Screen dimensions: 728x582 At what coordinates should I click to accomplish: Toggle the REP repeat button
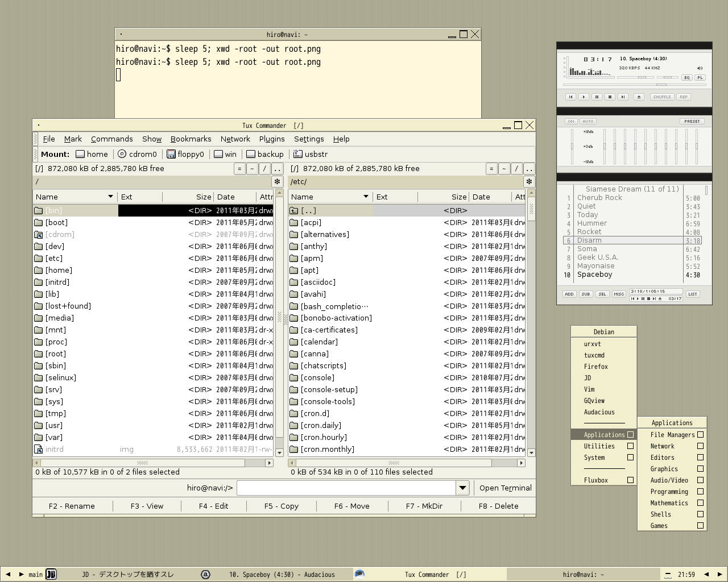pos(684,97)
